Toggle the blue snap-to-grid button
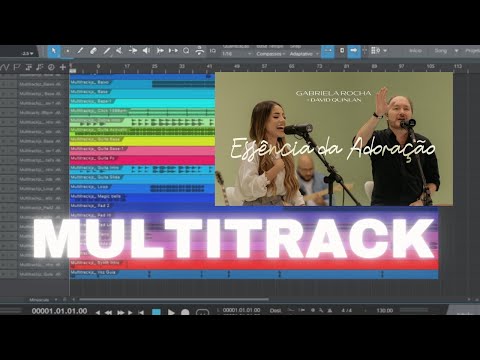Viewport: 480px width, 360px height. (328, 51)
